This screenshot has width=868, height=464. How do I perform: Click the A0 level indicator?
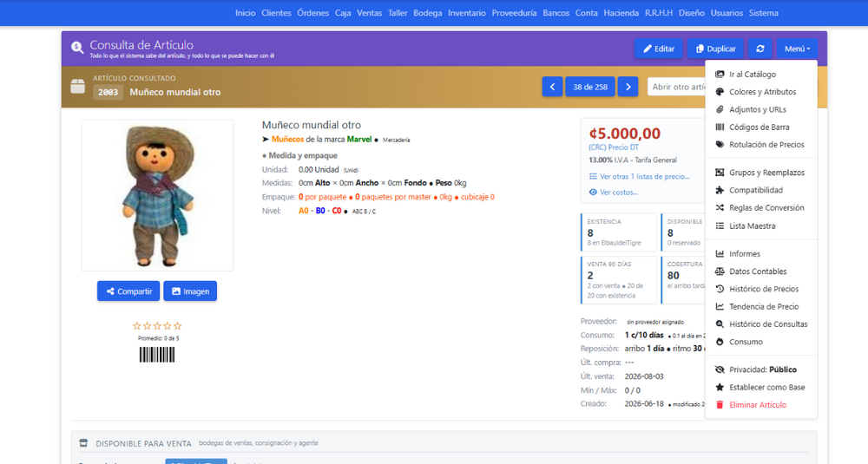[x=303, y=211]
